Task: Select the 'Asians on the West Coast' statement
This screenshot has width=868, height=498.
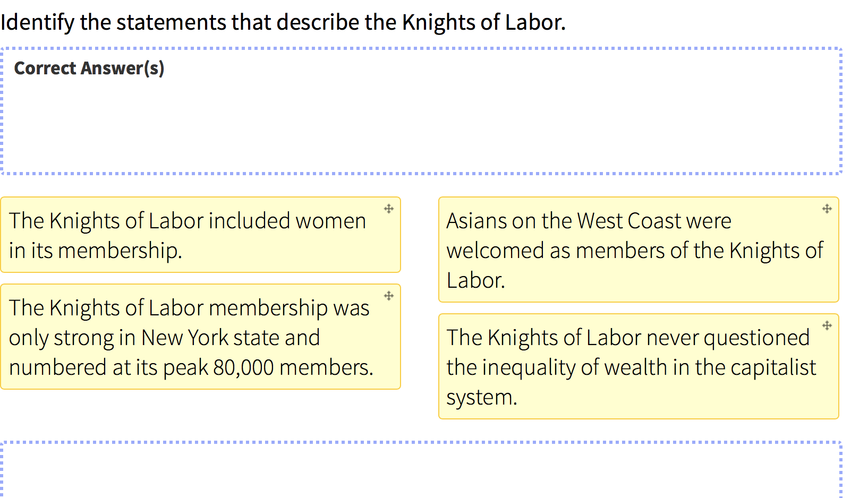Action: pos(639,250)
